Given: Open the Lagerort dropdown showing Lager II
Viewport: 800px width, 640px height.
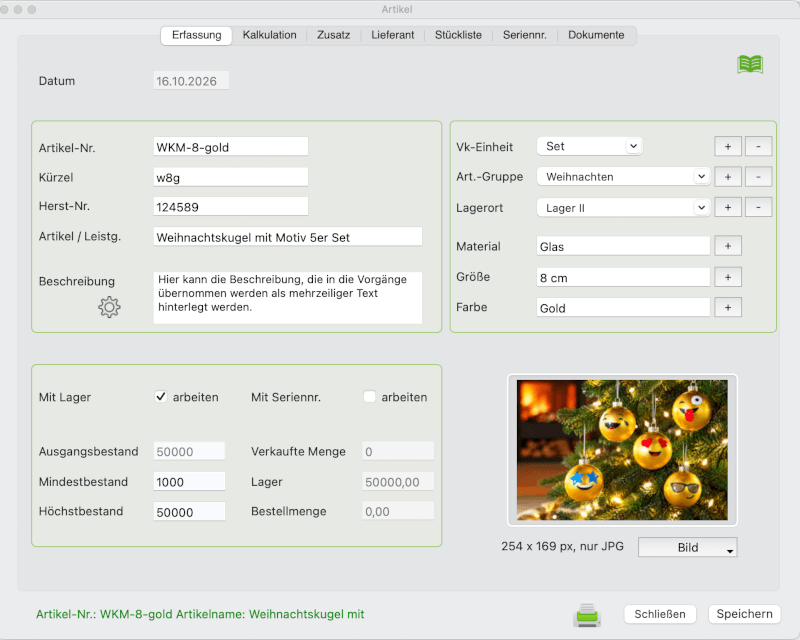Looking at the screenshot, I should [623, 208].
